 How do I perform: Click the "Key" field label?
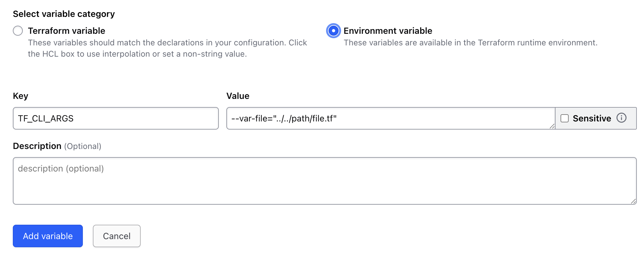21,96
